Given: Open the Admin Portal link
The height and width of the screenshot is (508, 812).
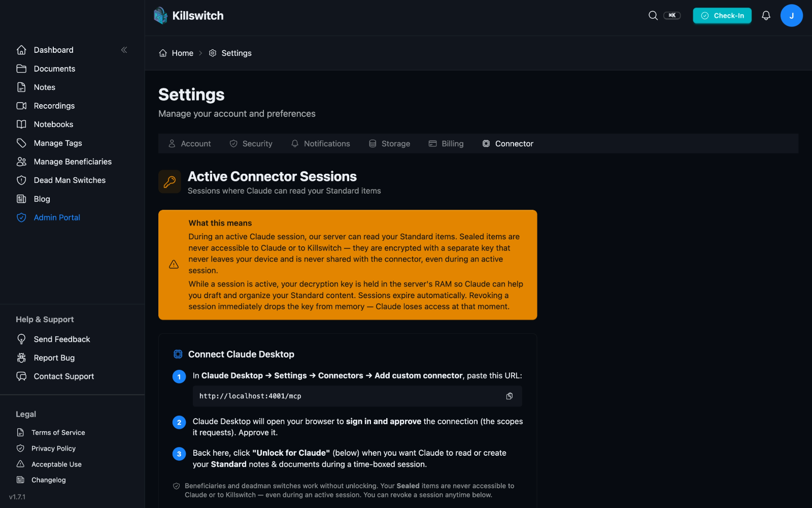Looking at the screenshot, I should [57, 217].
